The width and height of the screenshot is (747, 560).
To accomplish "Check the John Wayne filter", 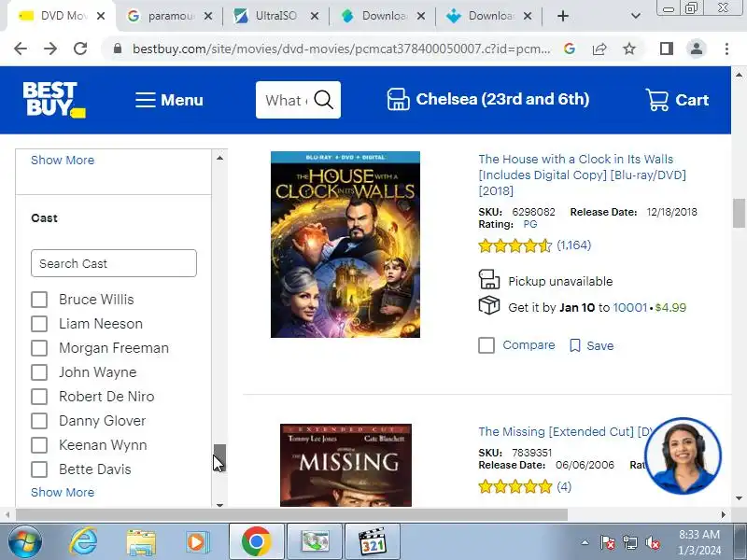I will (x=39, y=372).
